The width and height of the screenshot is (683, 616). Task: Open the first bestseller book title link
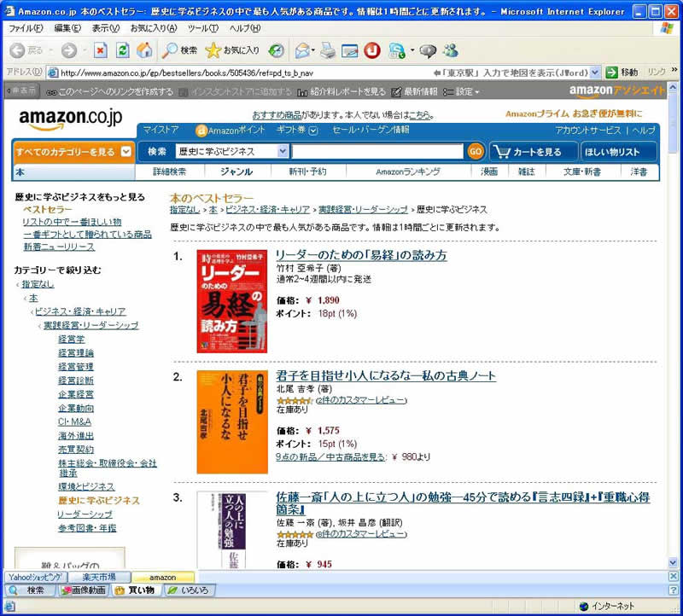tap(360, 255)
